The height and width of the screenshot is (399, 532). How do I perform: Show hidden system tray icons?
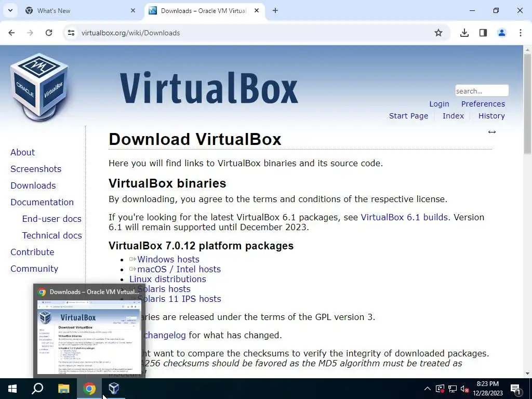(x=428, y=389)
